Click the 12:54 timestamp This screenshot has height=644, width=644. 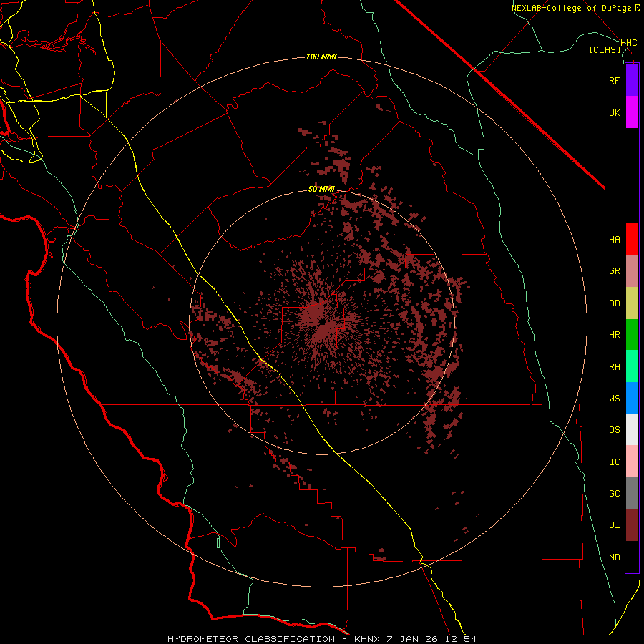(x=462, y=639)
